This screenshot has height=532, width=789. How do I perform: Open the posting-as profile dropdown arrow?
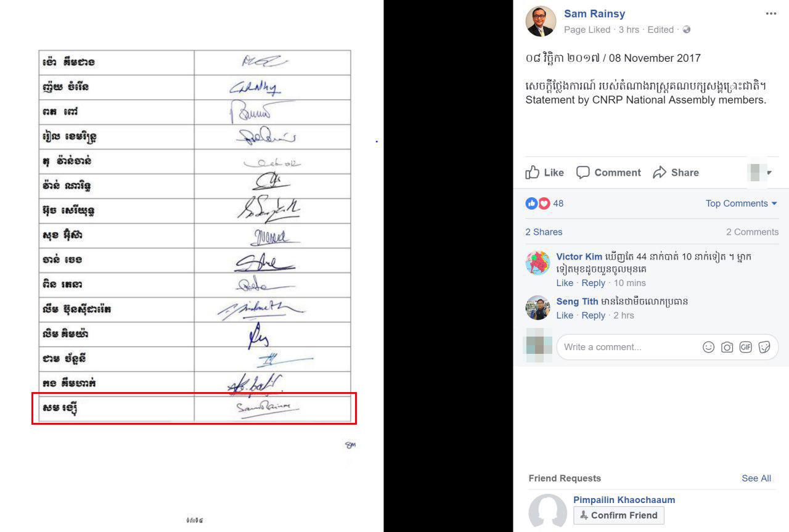pyautogui.click(x=769, y=173)
